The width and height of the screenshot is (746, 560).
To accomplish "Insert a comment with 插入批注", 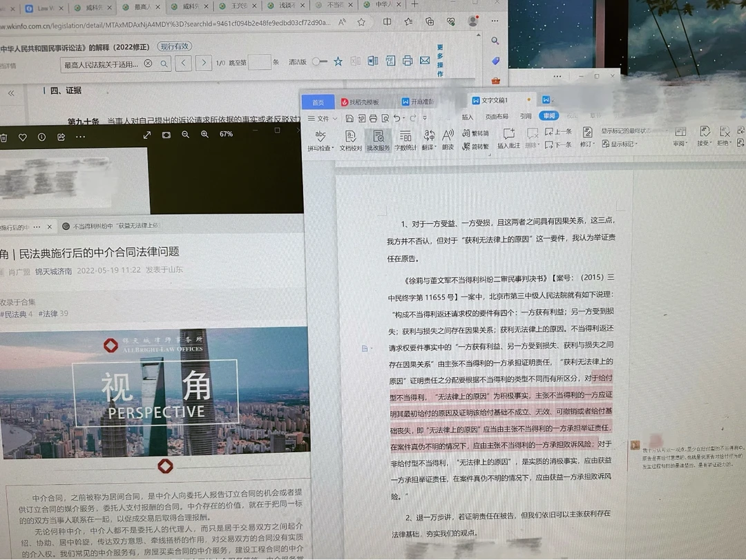I will pyautogui.click(x=508, y=139).
